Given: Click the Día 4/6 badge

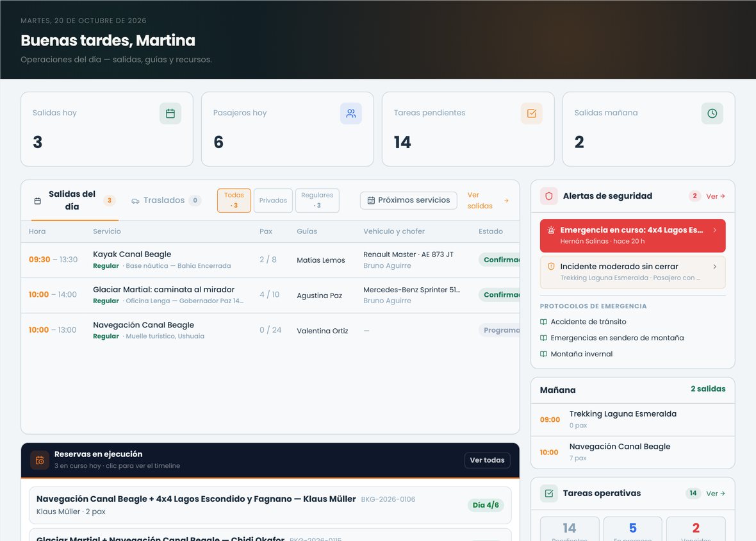Looking at the screenshot, I should click(486, 505).
